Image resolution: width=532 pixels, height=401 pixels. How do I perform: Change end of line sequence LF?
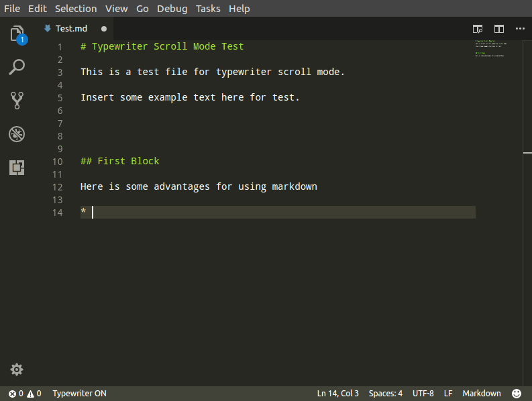coord(448,394)
